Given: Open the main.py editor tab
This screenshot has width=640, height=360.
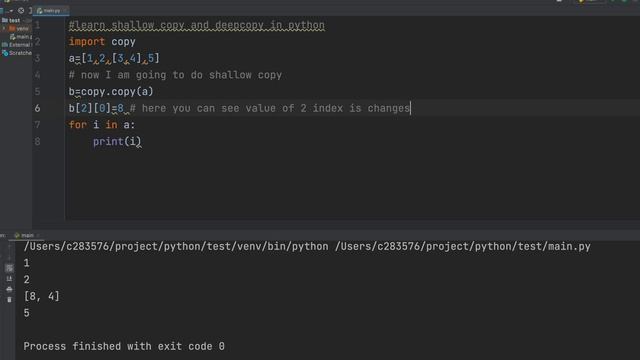Looking at the screenshot, I should point(51,11).
